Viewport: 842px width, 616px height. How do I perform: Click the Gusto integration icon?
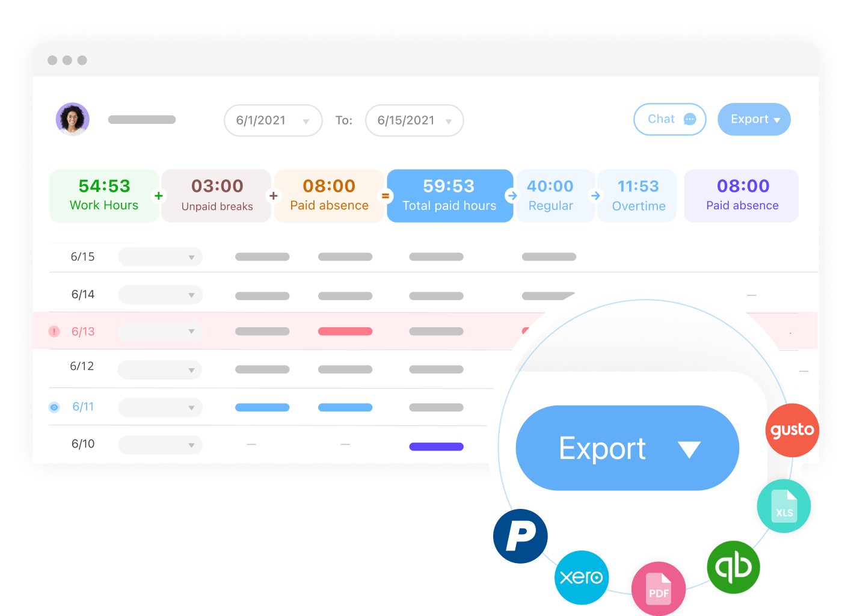pyautogui.click(x=792, y=430)
